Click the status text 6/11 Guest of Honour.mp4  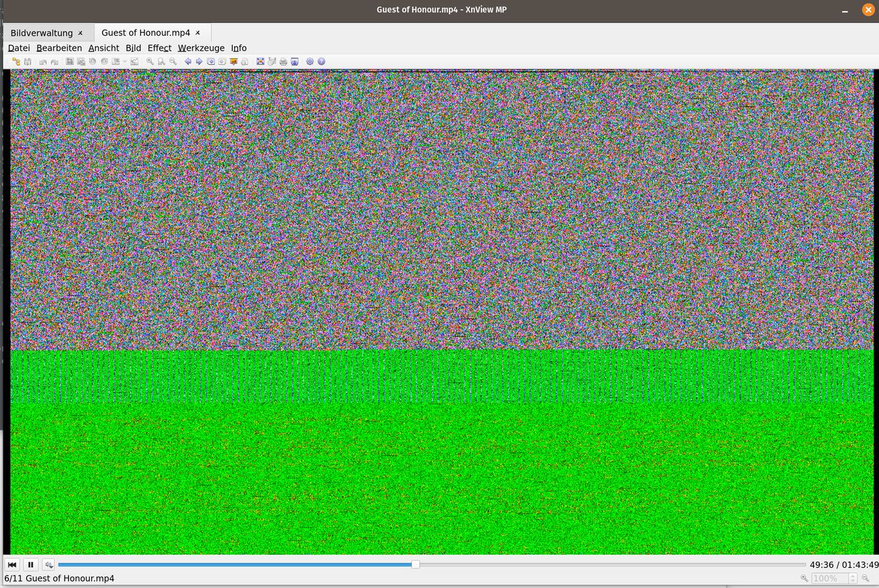point(59,578)
